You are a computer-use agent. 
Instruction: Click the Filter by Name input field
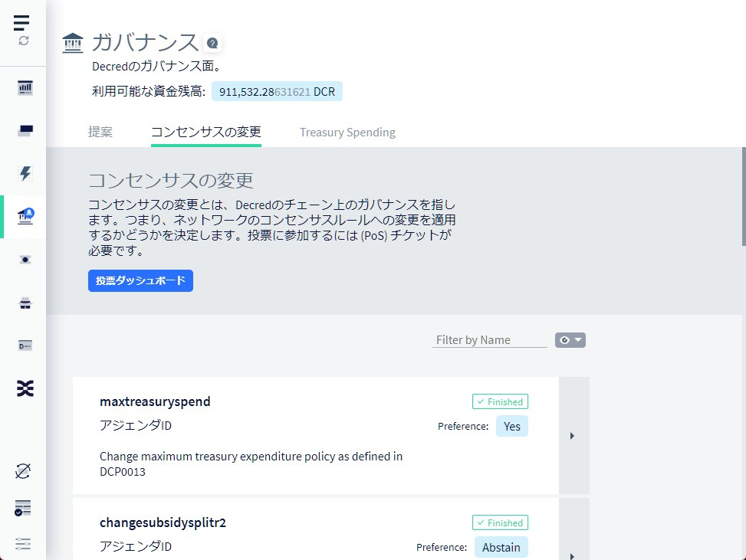tap(489, 340)
